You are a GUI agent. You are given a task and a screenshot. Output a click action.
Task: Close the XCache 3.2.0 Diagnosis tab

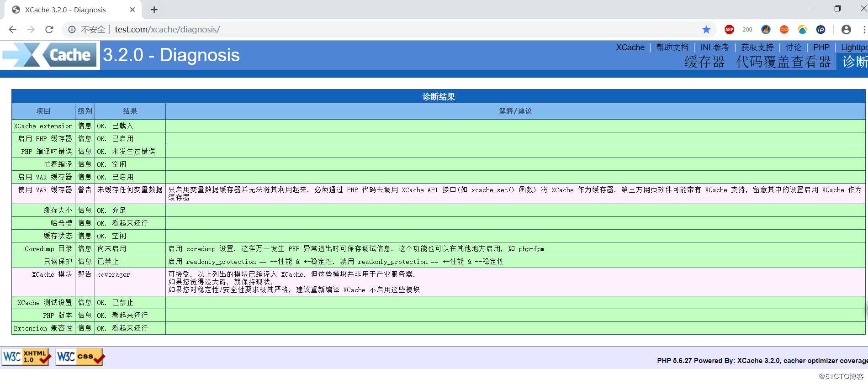132,10
